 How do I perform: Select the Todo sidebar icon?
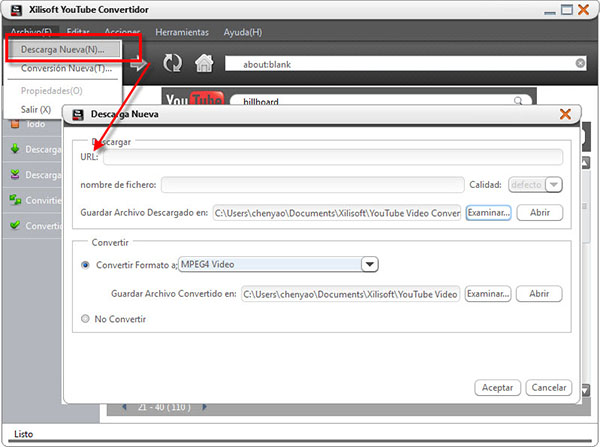pos(15,124)
